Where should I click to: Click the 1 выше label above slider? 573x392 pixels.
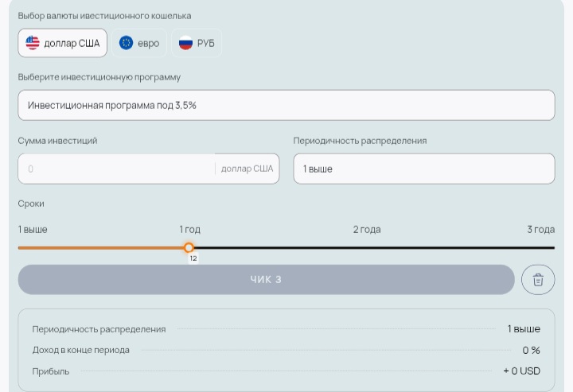coord(33,230)
